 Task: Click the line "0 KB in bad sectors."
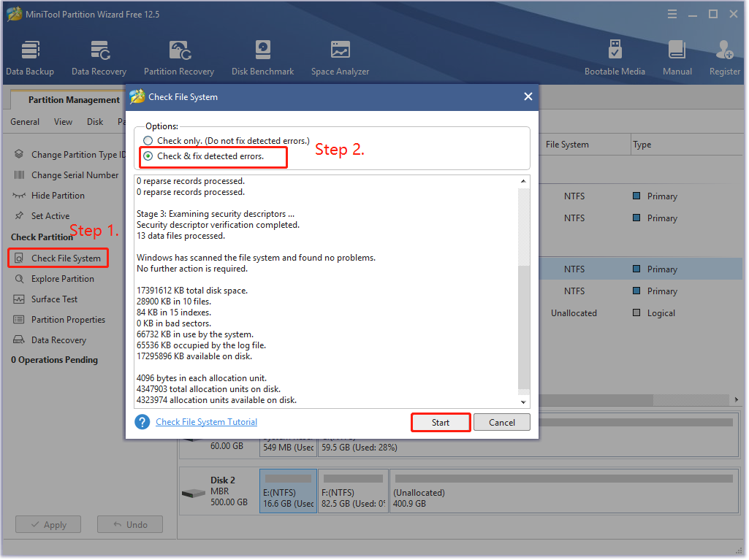click(x=174, y=323)
